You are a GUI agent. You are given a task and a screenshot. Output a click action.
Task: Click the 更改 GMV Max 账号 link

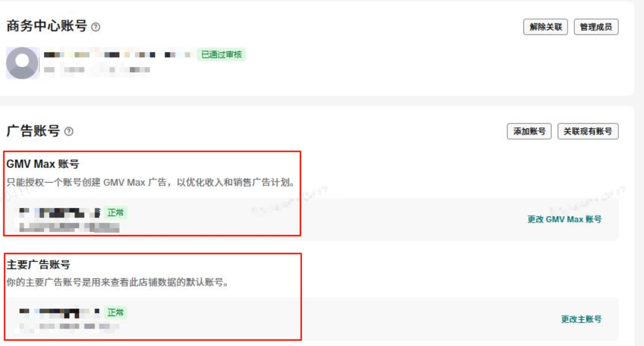pos(565,220)
